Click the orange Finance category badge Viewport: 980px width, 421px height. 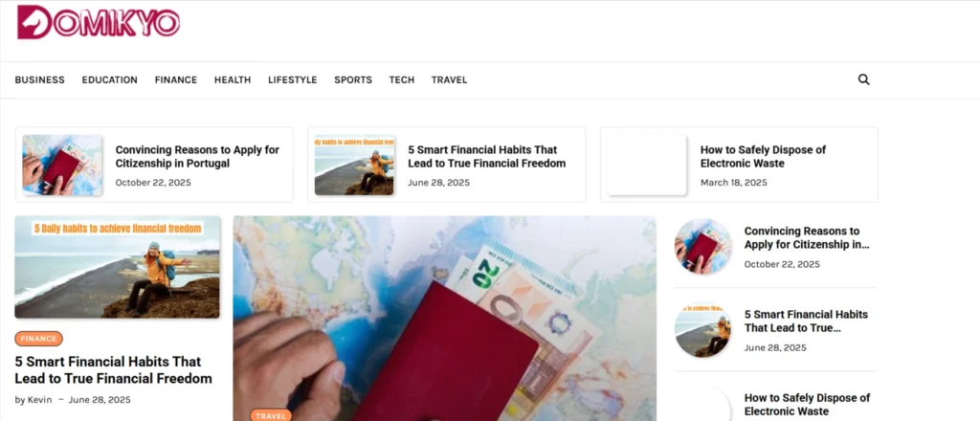38,339
